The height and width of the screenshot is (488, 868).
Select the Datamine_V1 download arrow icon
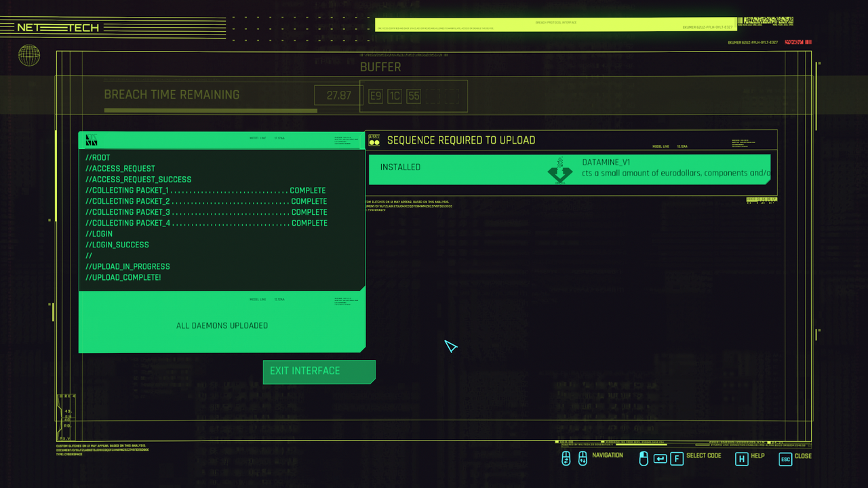(559, 171)
